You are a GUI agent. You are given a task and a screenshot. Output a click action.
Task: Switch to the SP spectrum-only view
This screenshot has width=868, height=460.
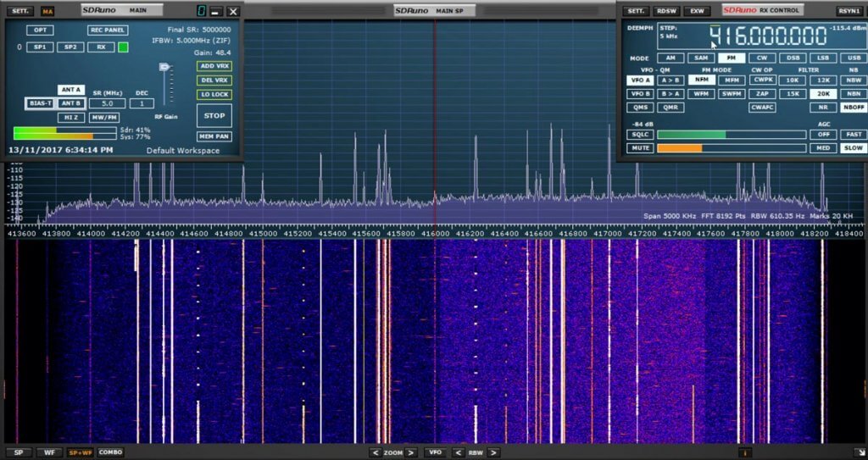tap(19, 452)
